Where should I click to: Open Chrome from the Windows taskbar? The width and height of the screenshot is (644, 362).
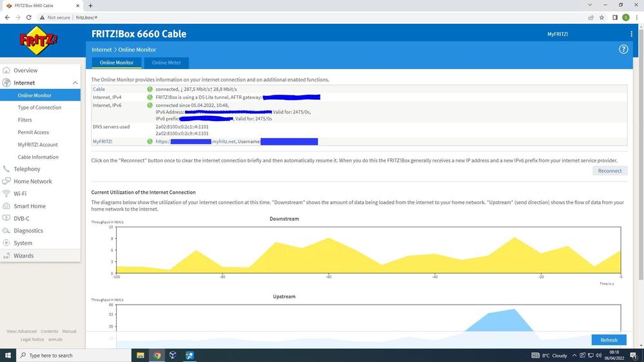pos(157,355)
